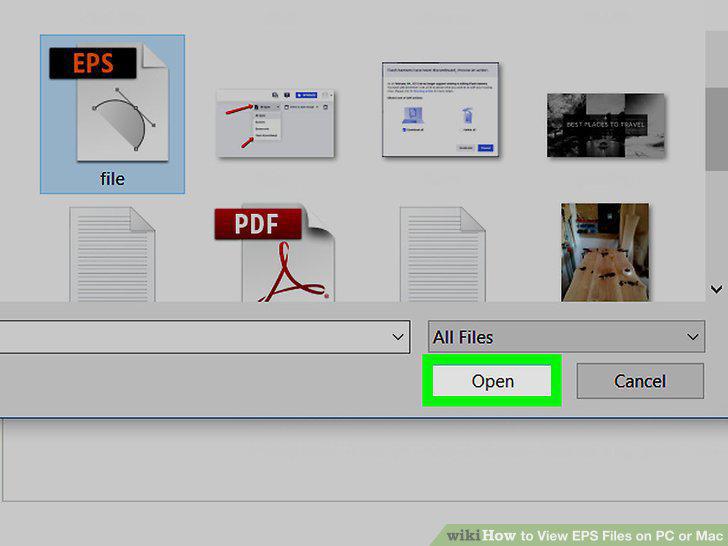The height and width of the screenshot is (546, 728).
Task: Select the 'Best Places to Travel' image
Action: [x=605, y=125]
